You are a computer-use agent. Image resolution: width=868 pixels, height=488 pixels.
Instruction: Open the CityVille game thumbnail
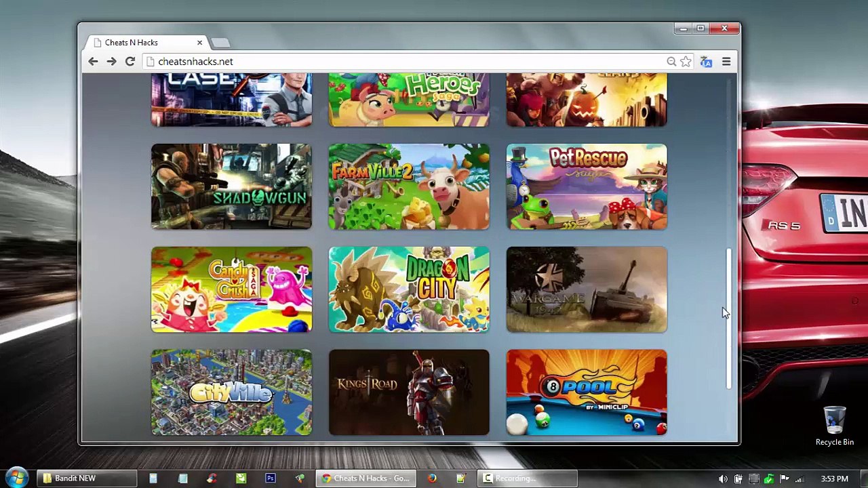coord(231,392)
